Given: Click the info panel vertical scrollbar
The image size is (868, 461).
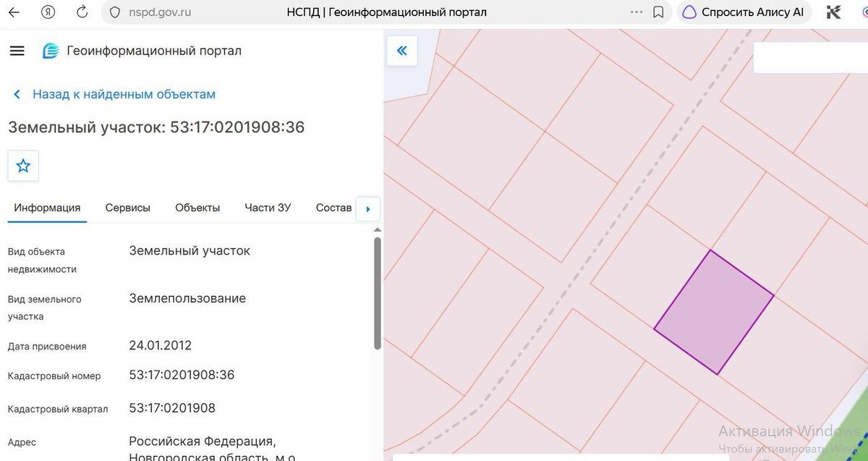Looking at the screenshot, I should click(x=377, y=293).
